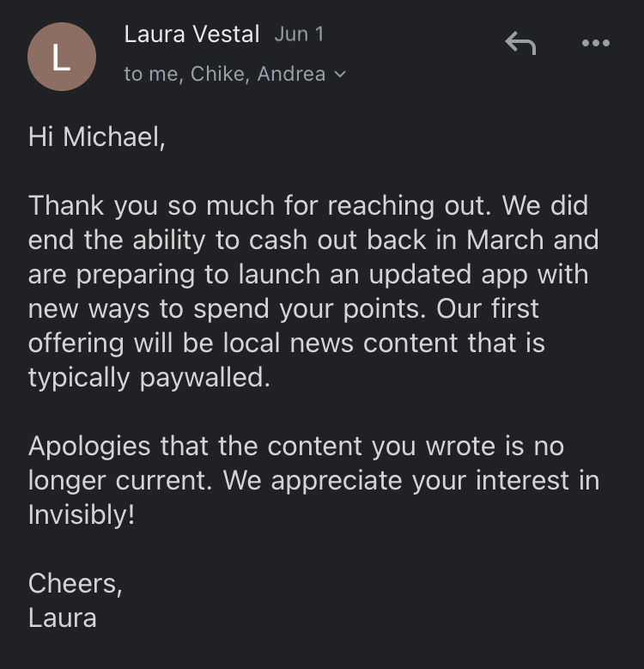Viewport: 644px width, 669px height.
Task: Select the Jun 1 date stamp
Action: [300, 34]
